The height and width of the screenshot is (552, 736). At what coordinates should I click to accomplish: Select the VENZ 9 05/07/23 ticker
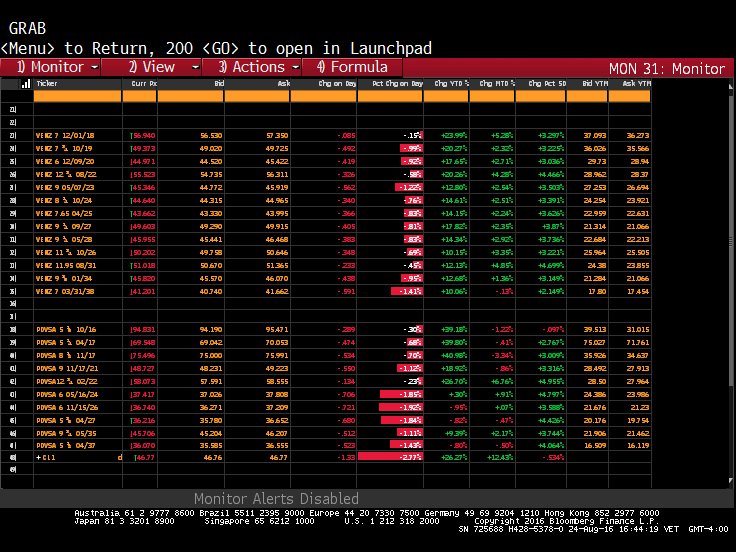65,187
